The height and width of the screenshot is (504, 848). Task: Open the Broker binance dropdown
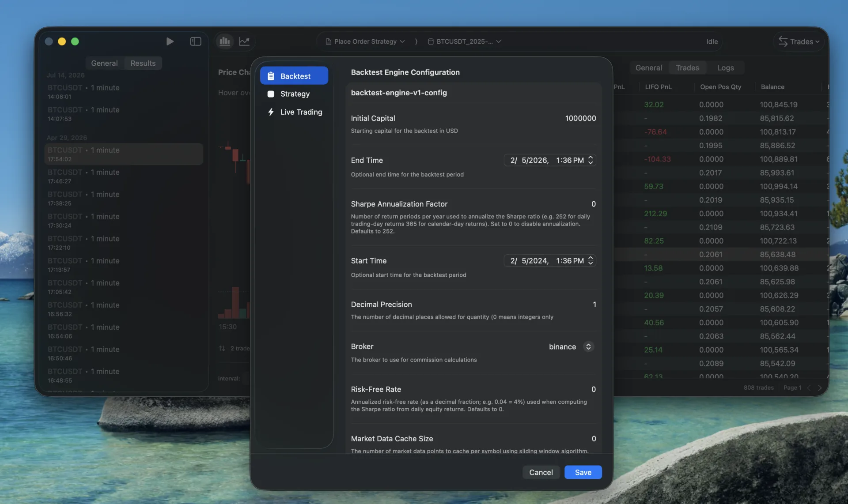(x=571, y=347)
